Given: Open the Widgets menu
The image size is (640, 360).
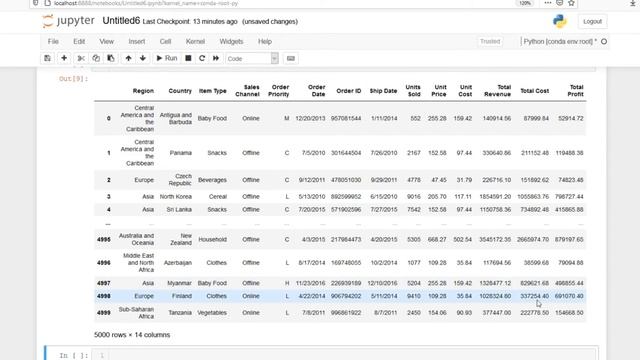Looking at the screenshot, I should pos(231,42).
